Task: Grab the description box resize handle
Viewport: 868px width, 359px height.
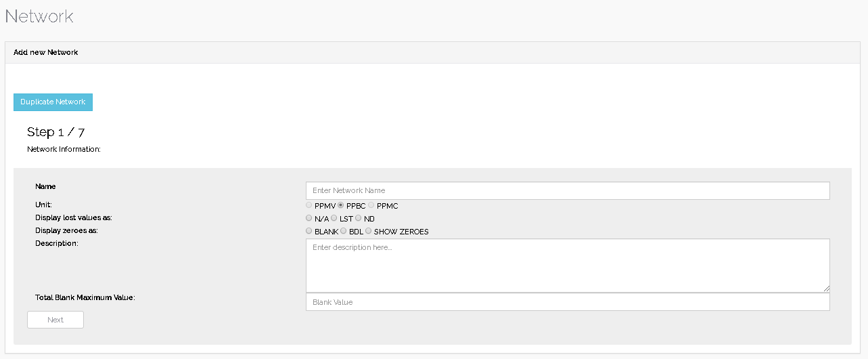Action: coord(826,288)
